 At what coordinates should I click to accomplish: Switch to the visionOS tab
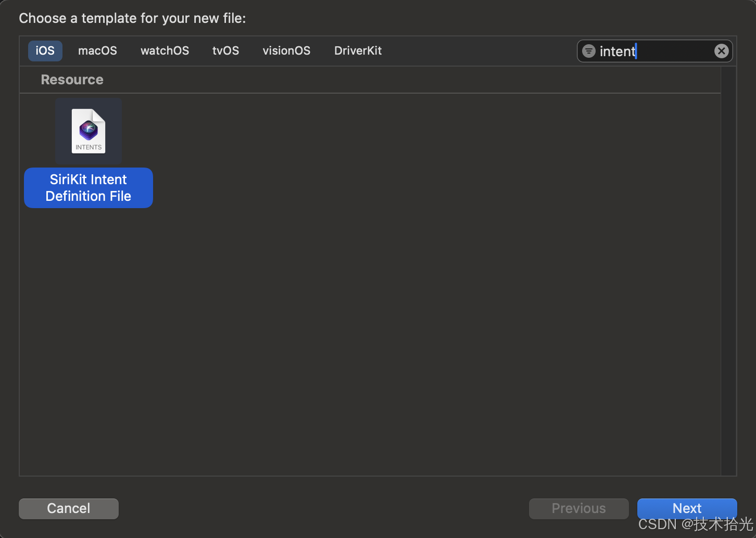[x=286, y=51]
